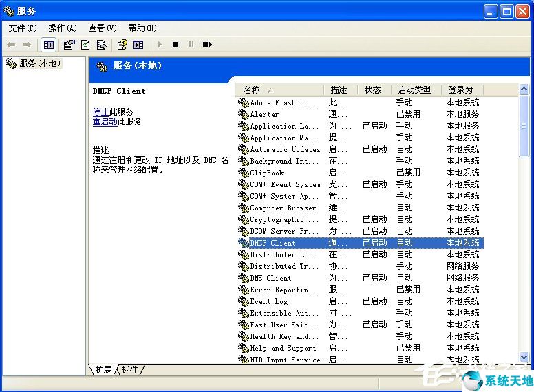Open the Help toolbar icon

click(x=122, y=45)
